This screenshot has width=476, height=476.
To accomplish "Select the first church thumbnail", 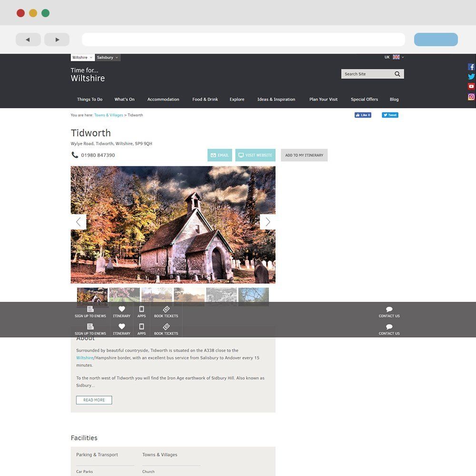I will 92,297.
